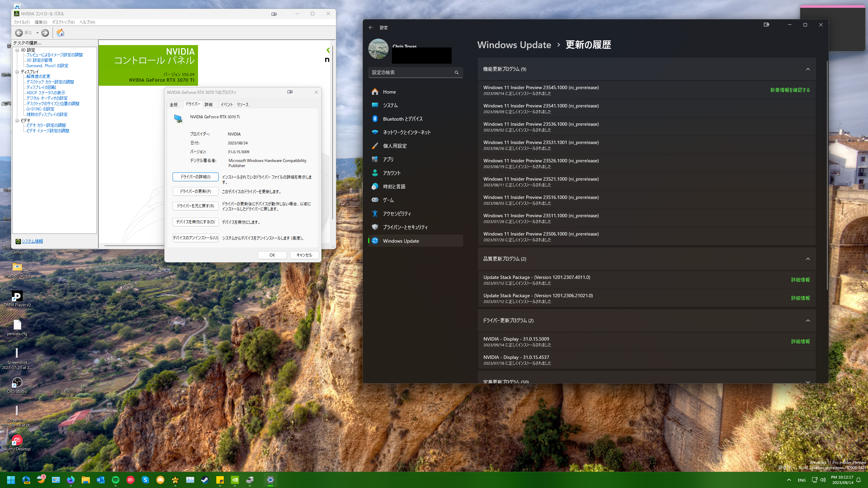Open NVIDIA icon on the taskbar
Image resolution: width=868 pixels, height=488 pixels.
(x=235, y=480)
